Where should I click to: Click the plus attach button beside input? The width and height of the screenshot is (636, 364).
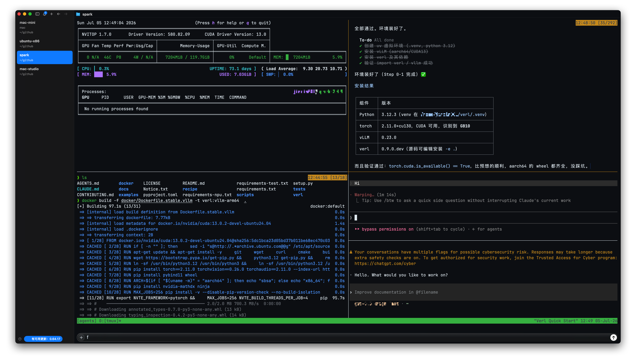(x=81, y=338)
